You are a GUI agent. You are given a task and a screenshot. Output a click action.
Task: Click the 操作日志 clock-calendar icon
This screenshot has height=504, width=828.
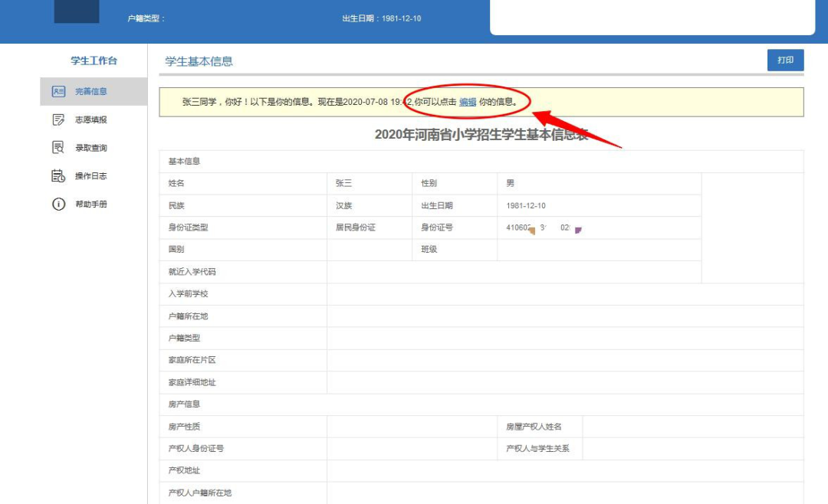(x=58, y=175)
